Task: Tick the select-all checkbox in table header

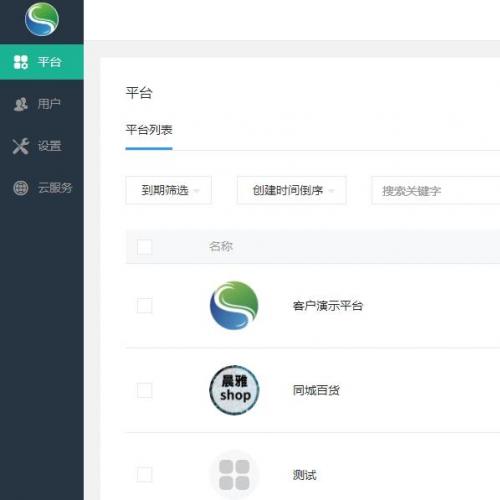Action: [144, 247]
